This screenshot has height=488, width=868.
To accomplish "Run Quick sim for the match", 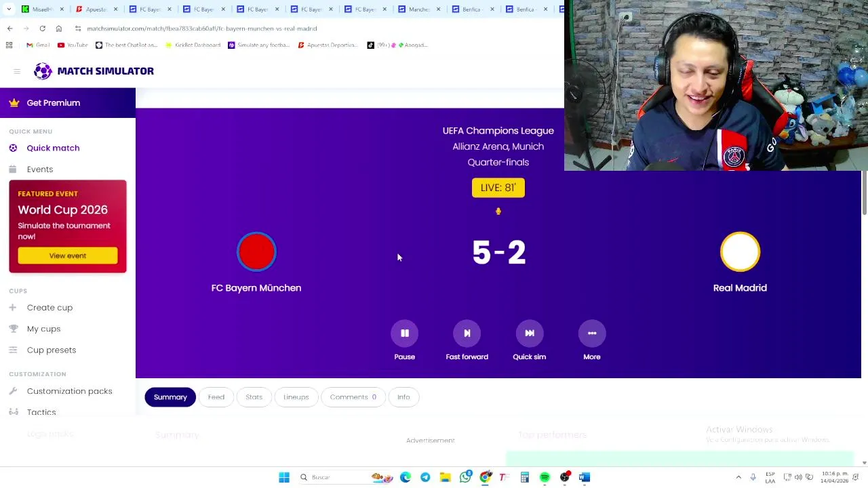I will (529, 333).
